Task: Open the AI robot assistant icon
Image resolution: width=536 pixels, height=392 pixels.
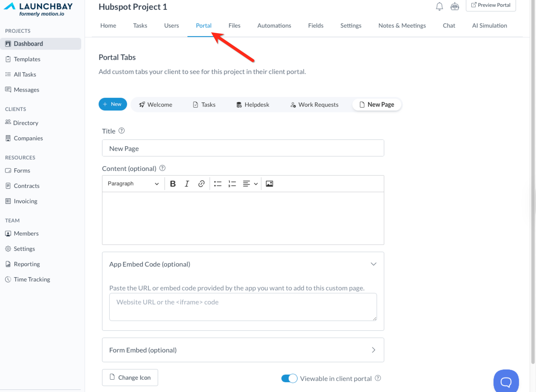Action: (454, 6)
